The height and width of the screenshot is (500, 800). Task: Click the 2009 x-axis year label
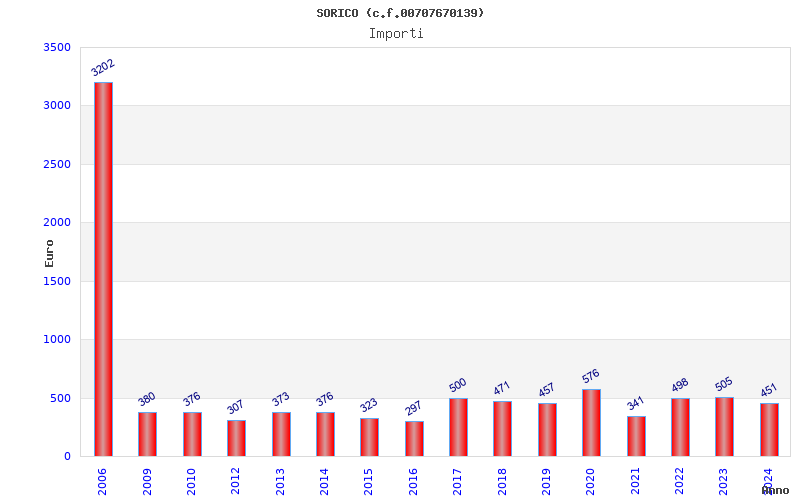[x=147, y=482]
